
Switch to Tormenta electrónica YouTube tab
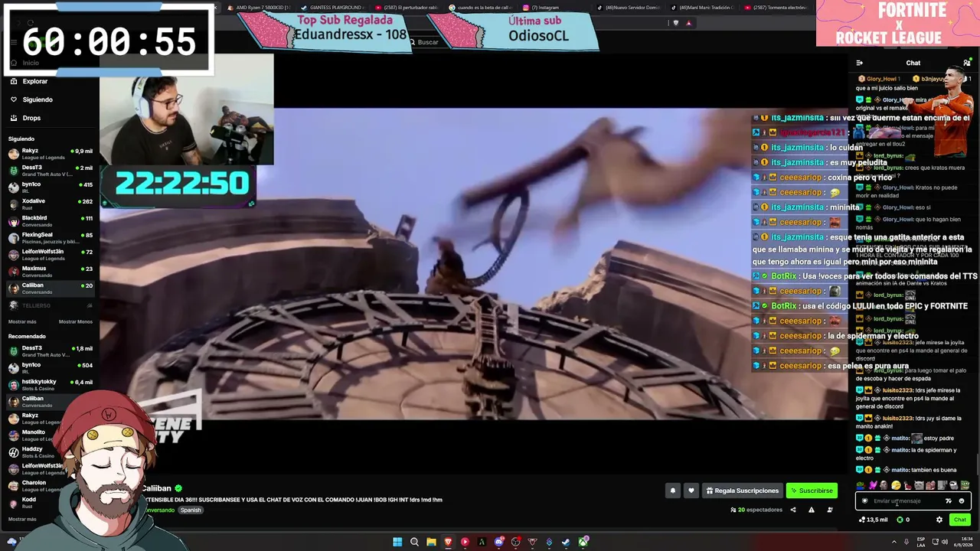pos(777,8)
